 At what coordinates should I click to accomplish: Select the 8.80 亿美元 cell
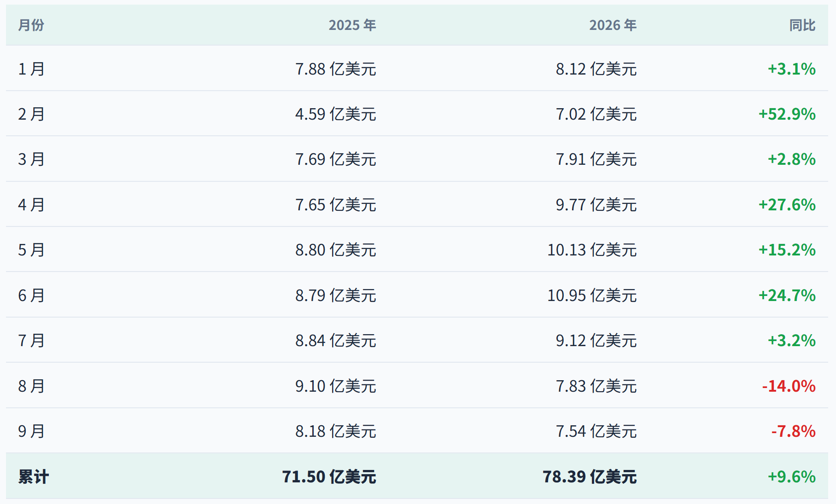[336, 250]
